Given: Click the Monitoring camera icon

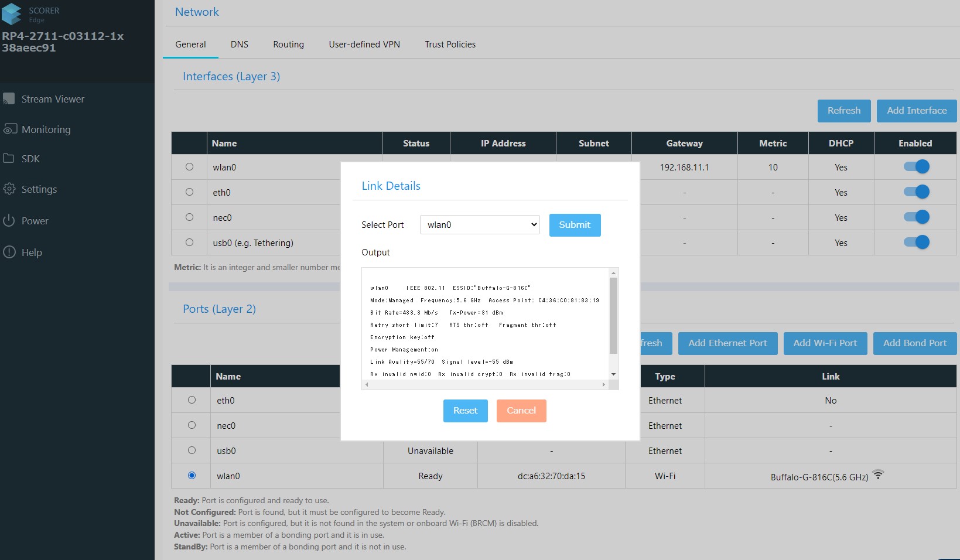Looking at the screenshot, I should (x=9, y=129).
